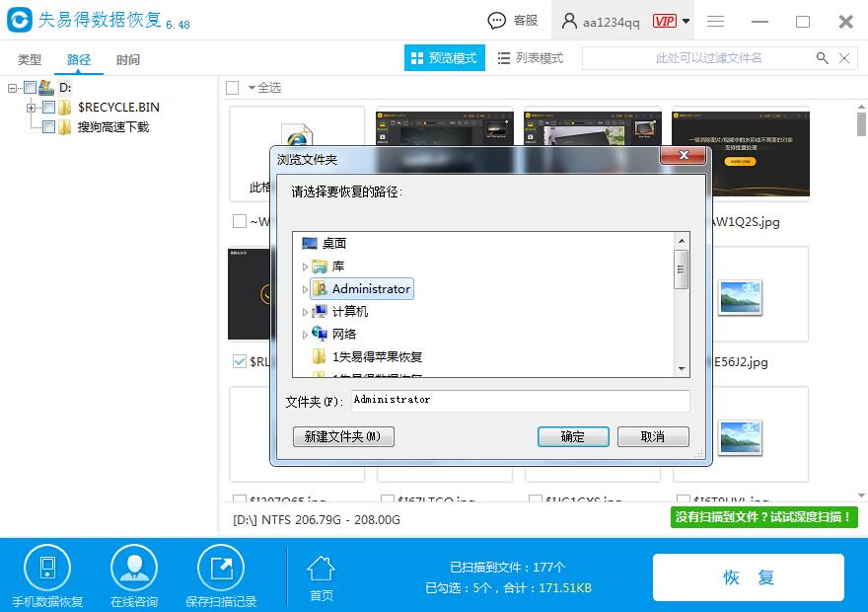Click green 没有扫描到文件？试试深度扫描 button
The height and width of the screenshot is (612, 868).
coord(763,517)
